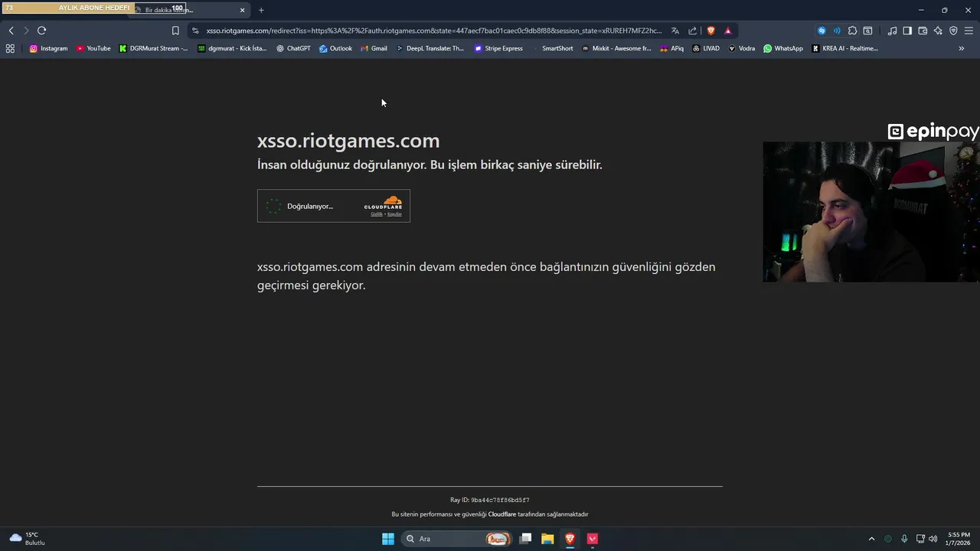The width and height of the screenshot is (980, 551).
Task: Go back to the previous page
Action: pyautogui.click(x=11, y=31)
